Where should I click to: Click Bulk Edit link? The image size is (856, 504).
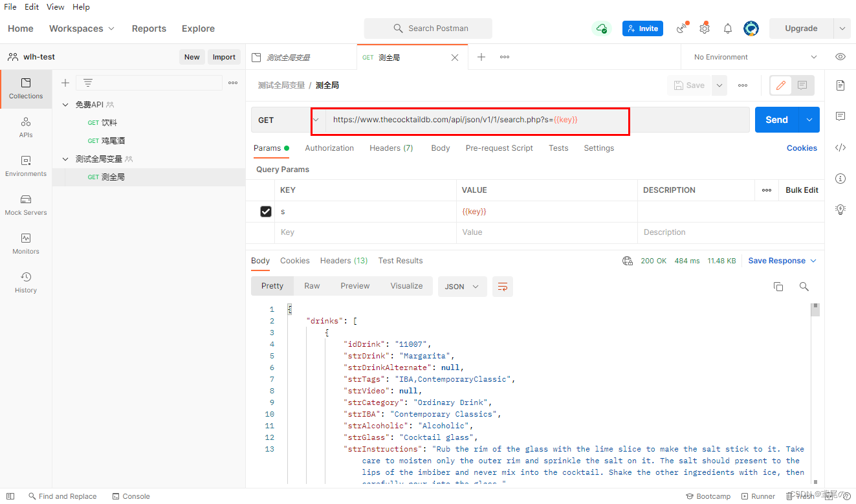802,190
